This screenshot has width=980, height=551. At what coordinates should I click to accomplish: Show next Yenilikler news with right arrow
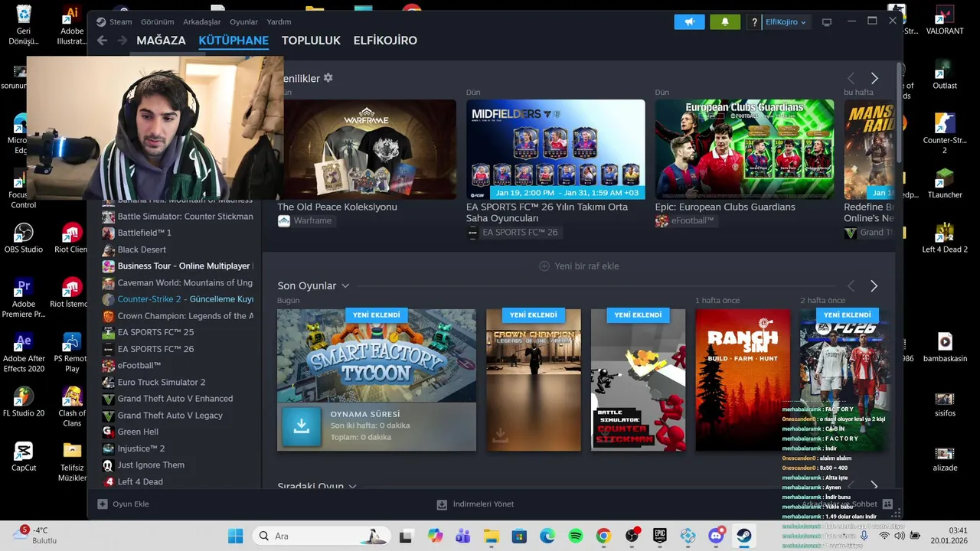click(x=874, y=79)
